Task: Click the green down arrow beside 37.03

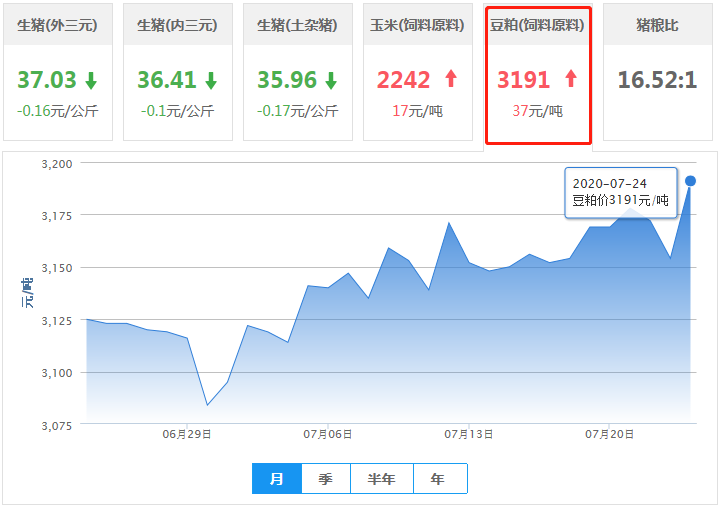Action: pyautogui.click(x=91, y=80)
